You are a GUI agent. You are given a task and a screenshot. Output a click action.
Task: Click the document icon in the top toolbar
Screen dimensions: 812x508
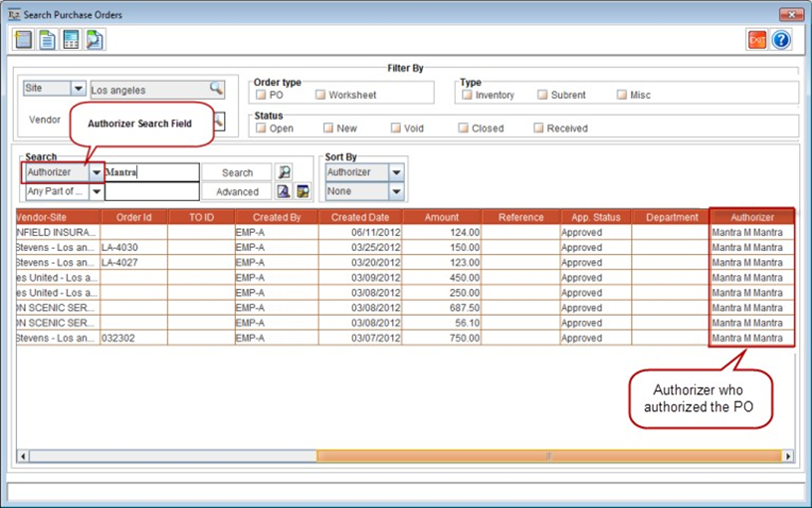(x=47, y=40)
